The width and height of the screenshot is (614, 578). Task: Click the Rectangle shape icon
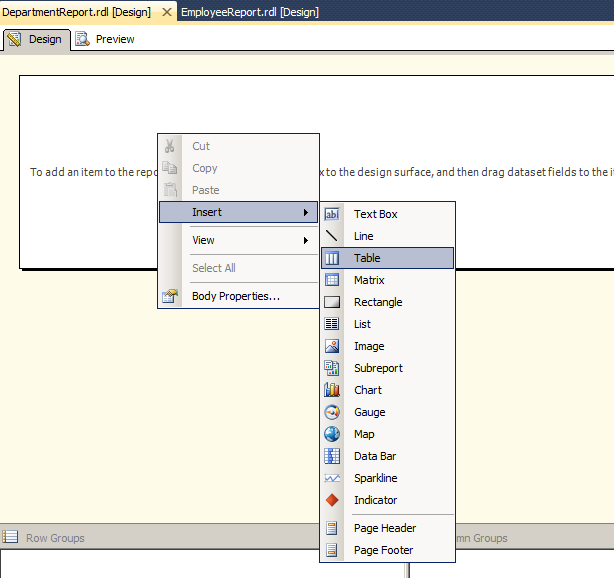[x=332, y=302]
